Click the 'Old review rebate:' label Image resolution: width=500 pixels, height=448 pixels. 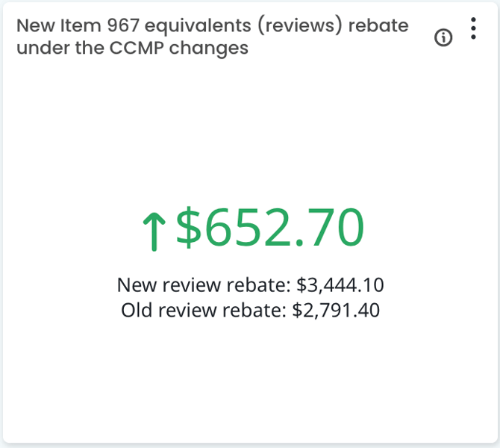coord(203,309)
